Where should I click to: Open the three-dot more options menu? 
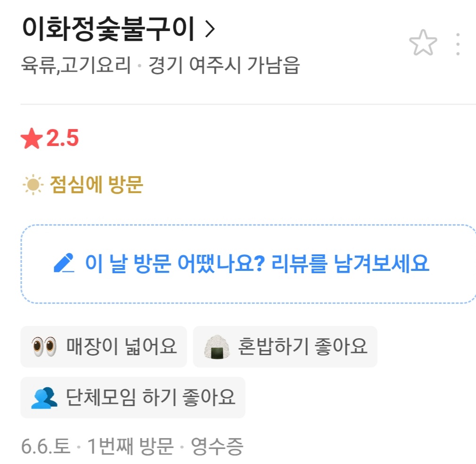458,44
